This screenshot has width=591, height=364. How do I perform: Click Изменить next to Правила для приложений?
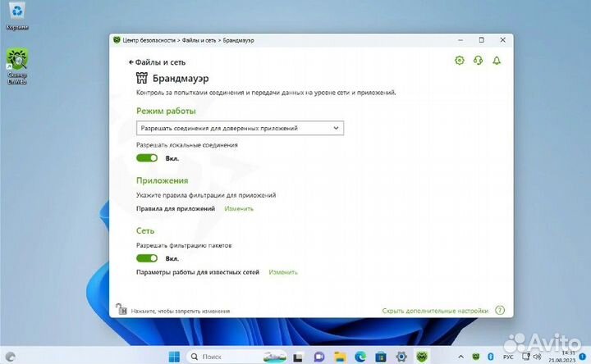click(x=239, y=208)
